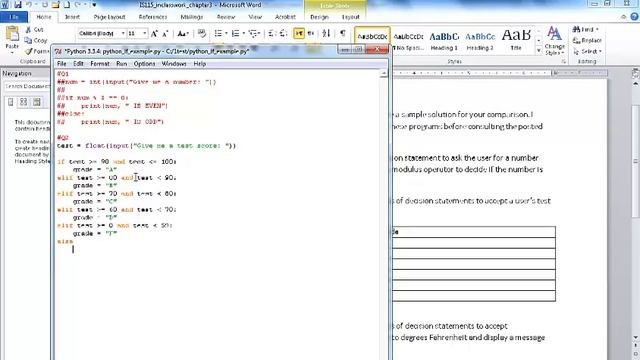This screenshot has width=640, height=360.
Task: Click Save icon in Quick Access Toolbar
Action: coord(18,5)
